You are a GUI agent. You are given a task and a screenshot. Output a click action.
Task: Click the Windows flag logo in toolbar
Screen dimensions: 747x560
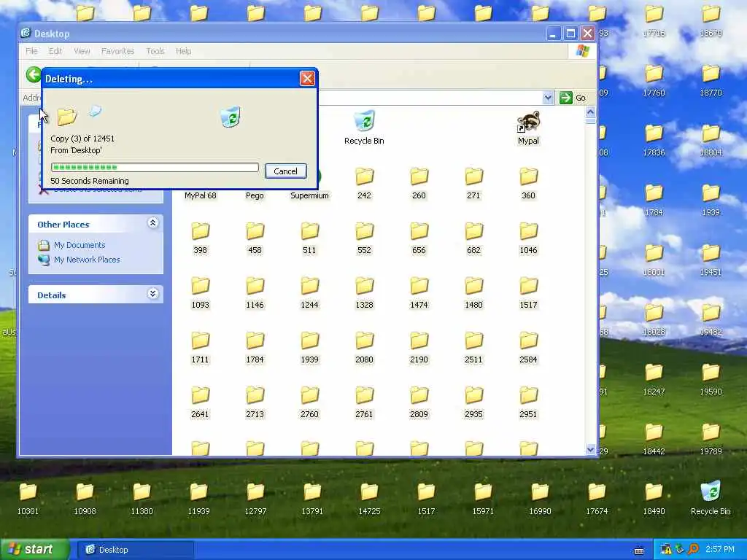[x=582, y=51]
